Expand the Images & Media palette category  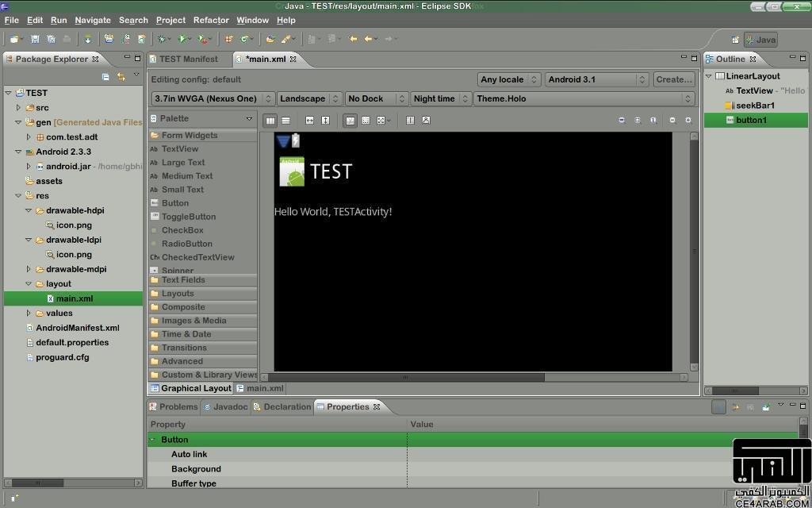coord(203,321)
